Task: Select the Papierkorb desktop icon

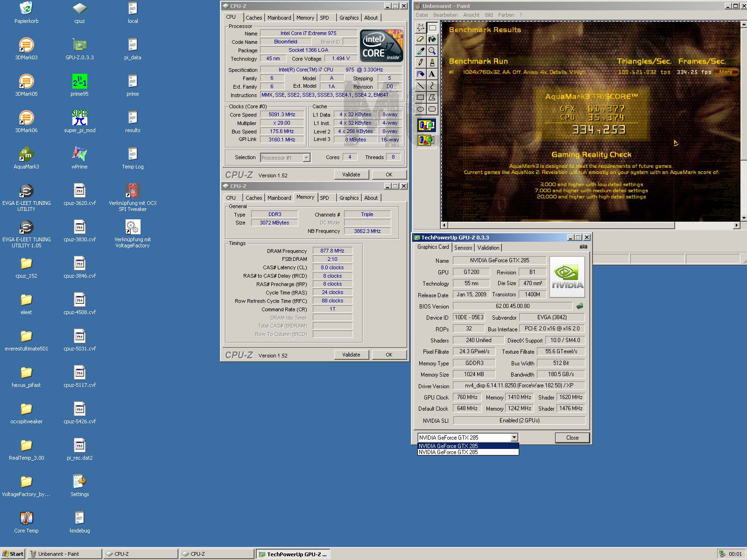Action: click(x=27, y=13)
